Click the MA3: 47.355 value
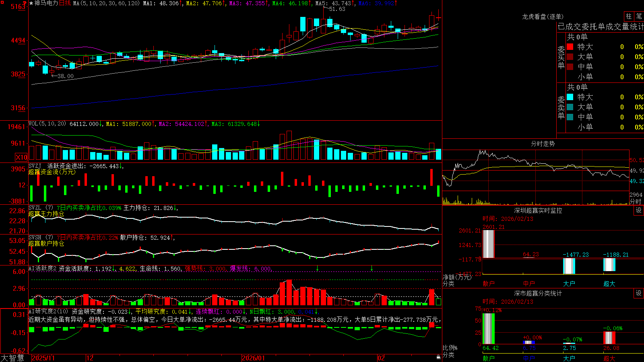Image resolution: width=644 pixels, height=362 pixels. 249,3
